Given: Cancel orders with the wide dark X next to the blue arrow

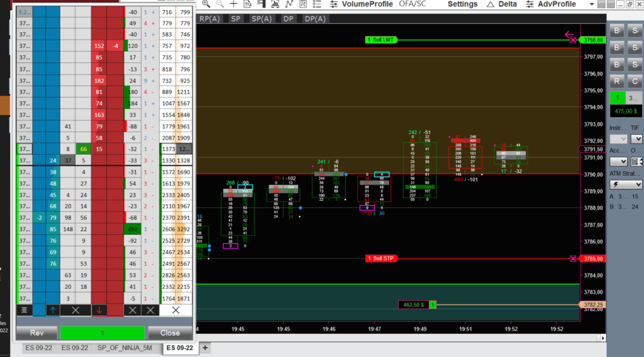Looking at the screenshot, I should tap(75, 310).
